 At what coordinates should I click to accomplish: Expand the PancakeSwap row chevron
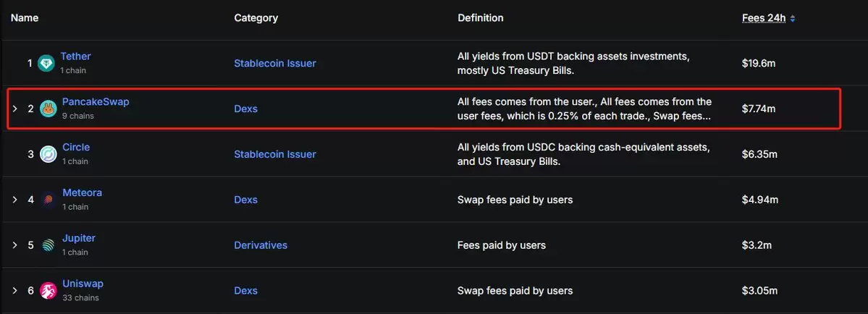point(15,109)
